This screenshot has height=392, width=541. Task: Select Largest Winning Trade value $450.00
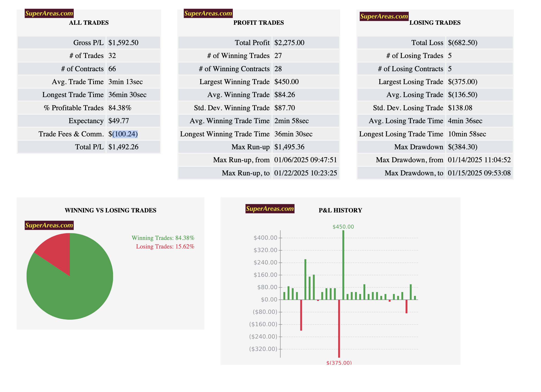point(286,82)
